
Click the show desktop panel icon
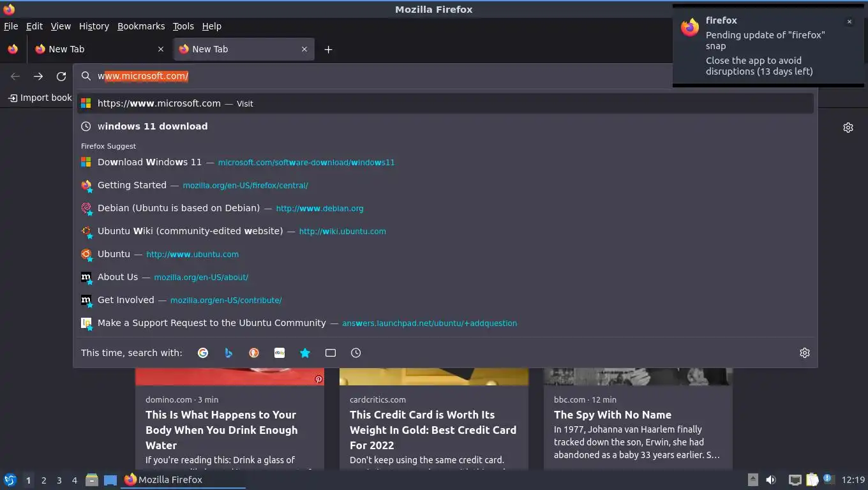point(110,480)
